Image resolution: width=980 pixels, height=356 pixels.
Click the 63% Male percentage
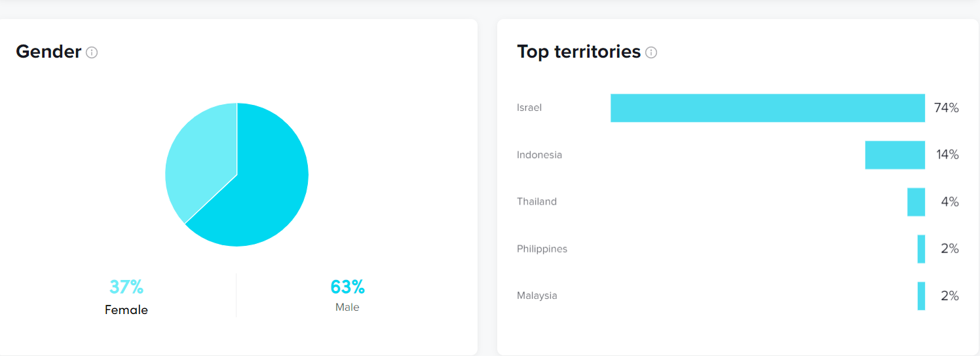tap(347, 287)
